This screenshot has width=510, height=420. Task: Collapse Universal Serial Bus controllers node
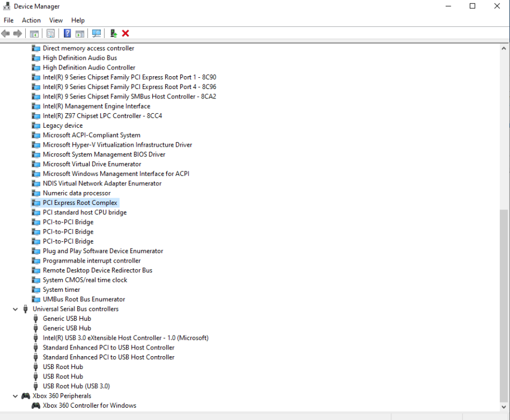click(15, 309)
